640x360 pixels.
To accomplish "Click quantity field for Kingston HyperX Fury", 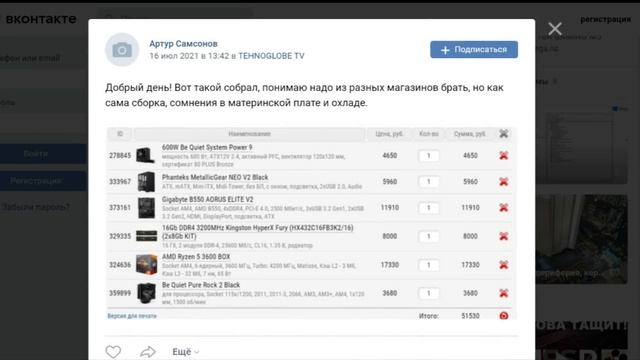I will 429,236.
